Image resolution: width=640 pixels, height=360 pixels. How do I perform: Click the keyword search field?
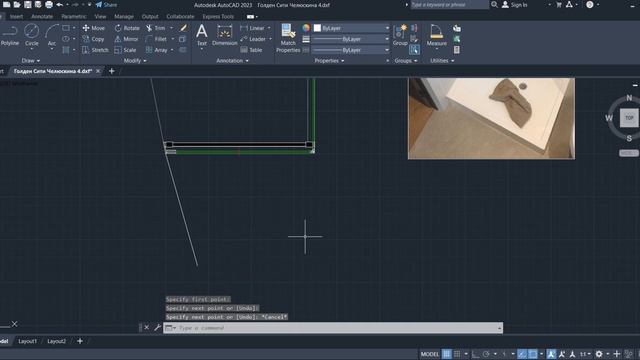point(449,4)
